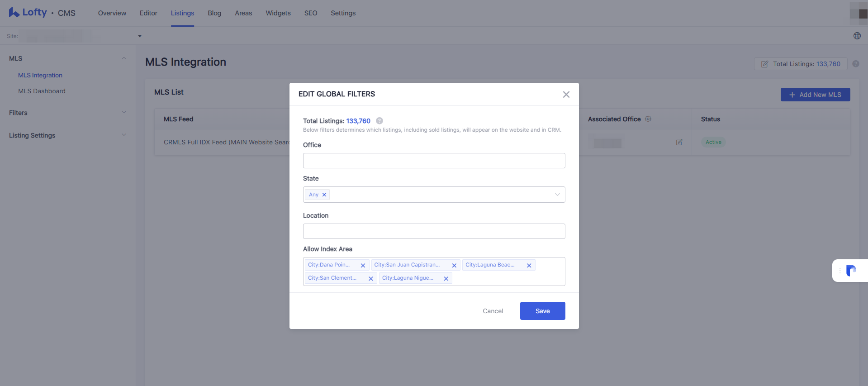This screenshot has width=868, height=386.
Task: Close the Edit Global Filters dialog
Action: pyautogui.click(x=566, y=95)
